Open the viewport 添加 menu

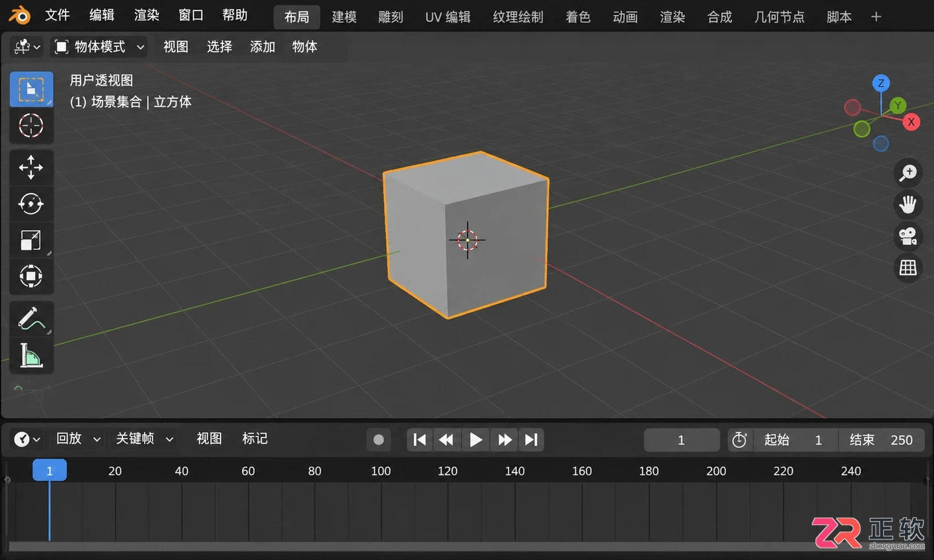pos(263,47)
